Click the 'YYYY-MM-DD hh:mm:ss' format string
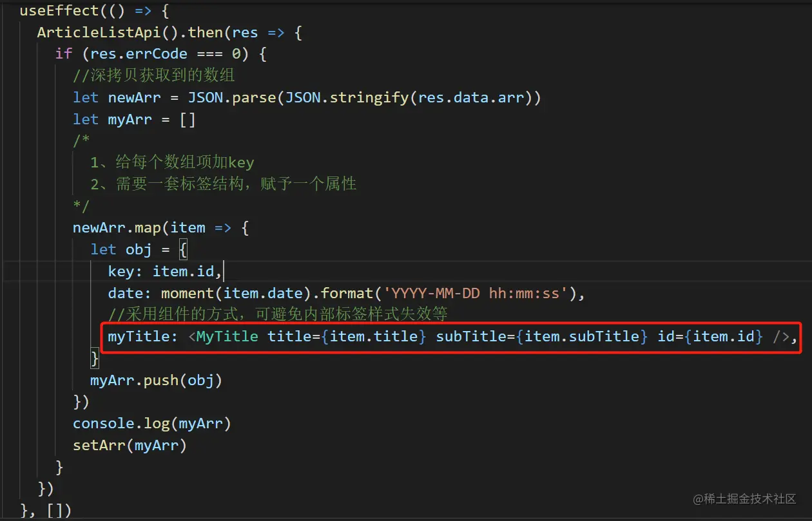Image resolution: width=812 pixels, height=521 pixels. 476,294
